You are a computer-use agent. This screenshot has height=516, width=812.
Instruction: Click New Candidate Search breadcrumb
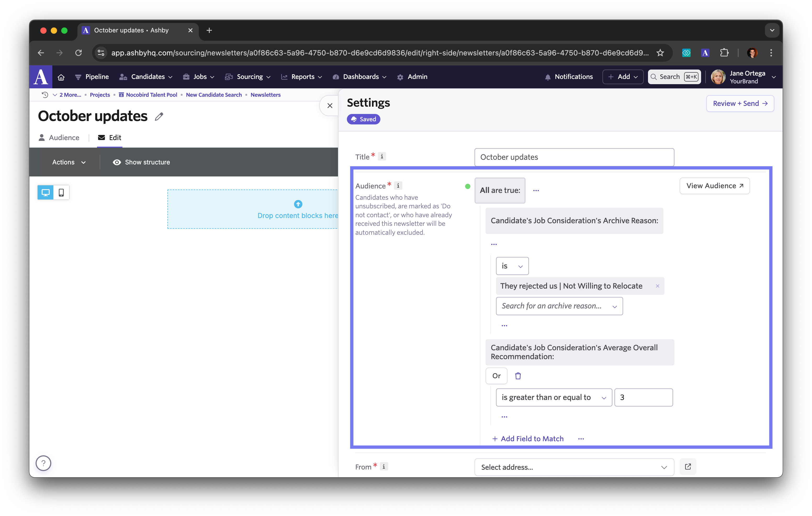coord(214,95)
